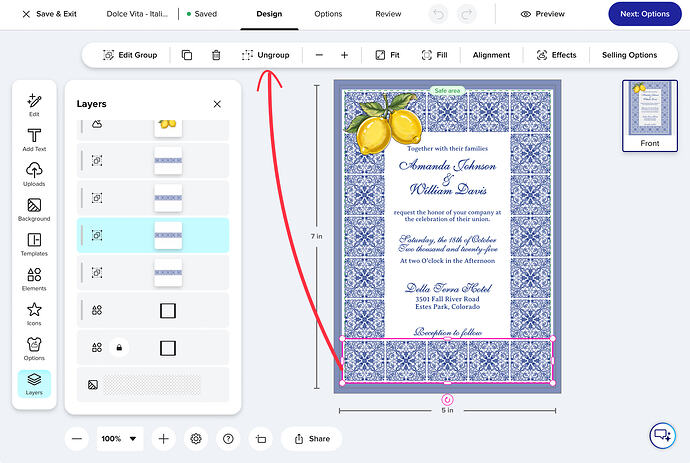Click the duplicate icon in toolbar
This screenshot has width=690, height=463.
coord(187,55)
